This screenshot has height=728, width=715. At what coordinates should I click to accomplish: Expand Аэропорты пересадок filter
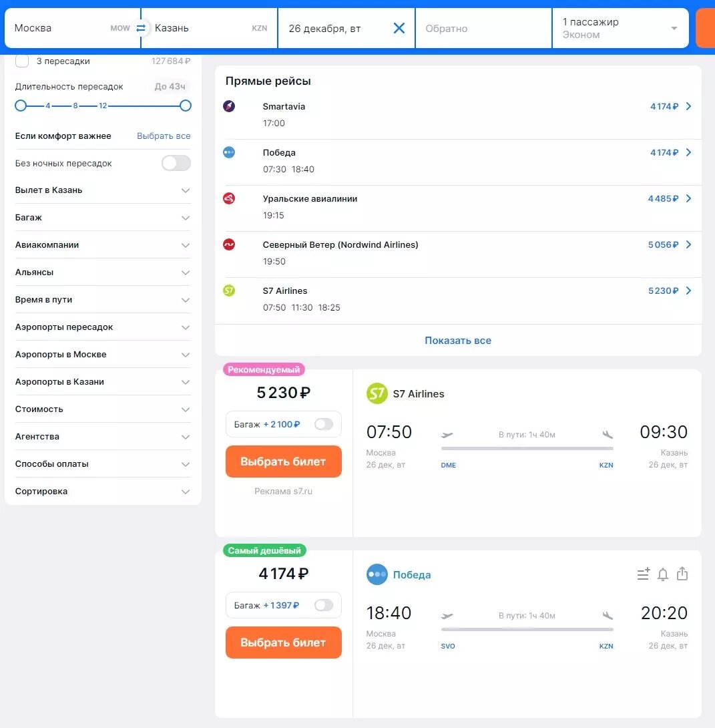[103, 327]
